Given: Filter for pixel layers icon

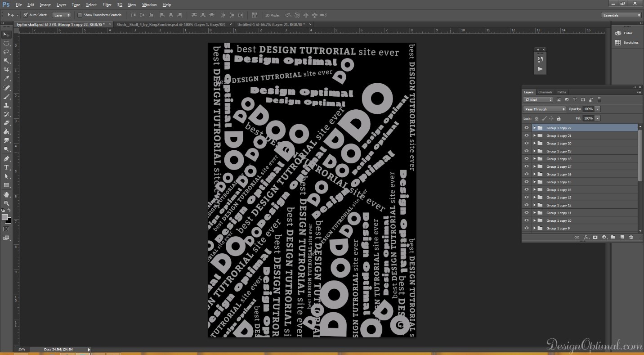Looking at the screenshot, I should point(559,99).
